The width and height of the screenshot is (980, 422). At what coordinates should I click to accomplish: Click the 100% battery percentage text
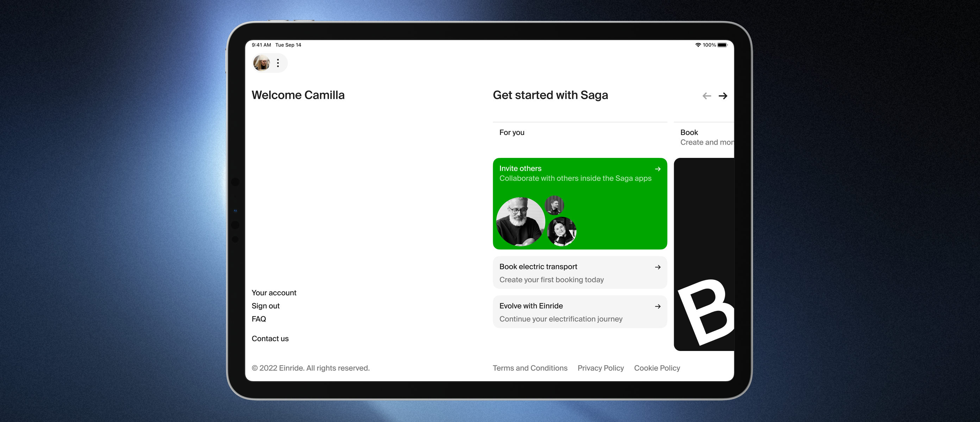click(x=709, y=45)
